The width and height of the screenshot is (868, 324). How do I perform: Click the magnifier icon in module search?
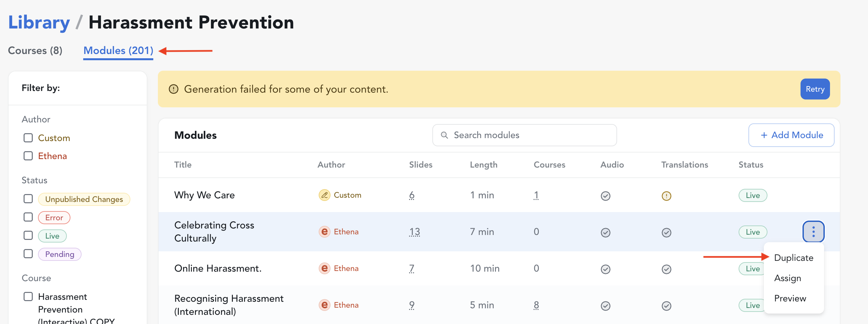pyautogui.click(x=444, y=135)
